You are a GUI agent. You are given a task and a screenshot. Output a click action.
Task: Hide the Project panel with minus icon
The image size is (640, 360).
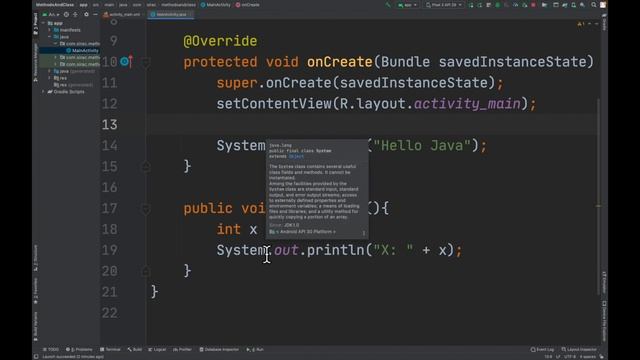click(95, 14)
